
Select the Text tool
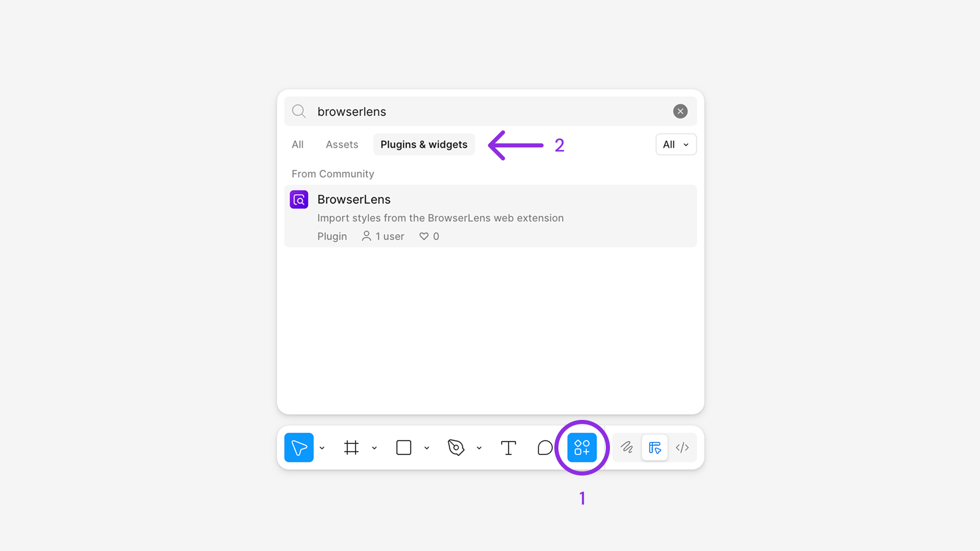coord(508,447)
